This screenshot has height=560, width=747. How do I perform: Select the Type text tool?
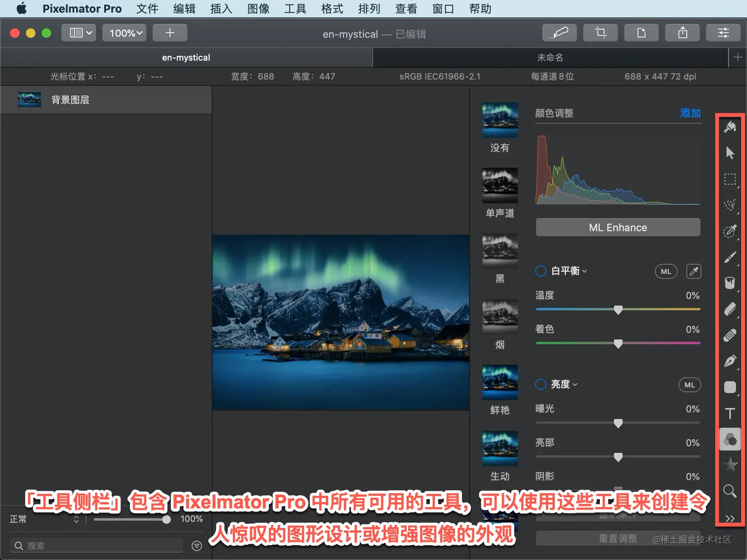(x=730, y=413)
